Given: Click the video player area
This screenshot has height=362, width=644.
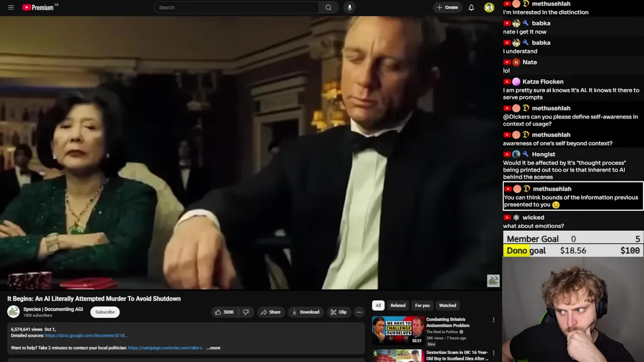Looking at the screenshot, I should 251,152.
